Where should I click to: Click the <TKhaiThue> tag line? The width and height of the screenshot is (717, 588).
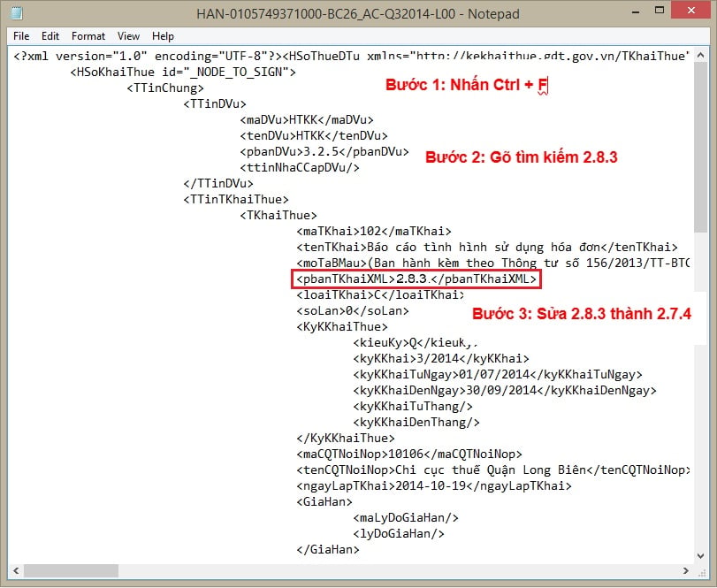coord(278,216)
